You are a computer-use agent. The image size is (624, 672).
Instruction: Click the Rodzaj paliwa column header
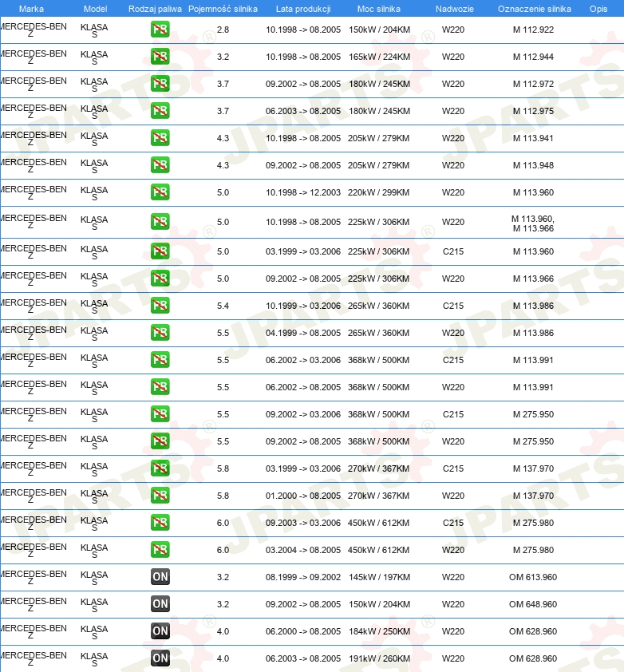coord(155,9)
